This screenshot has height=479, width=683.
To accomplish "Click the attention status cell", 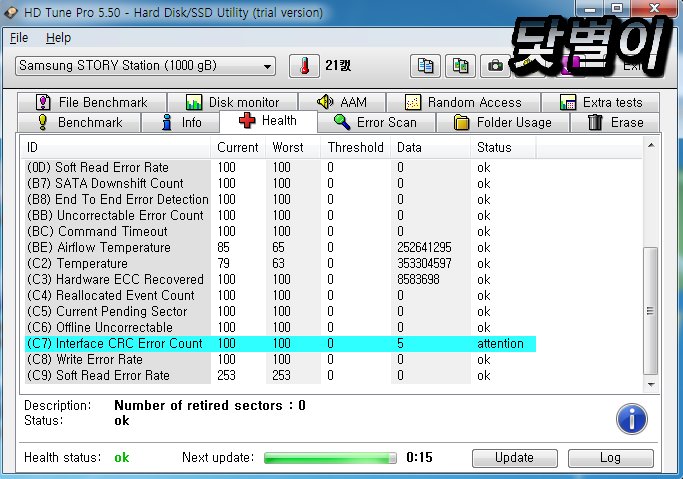I will point(500,344).
